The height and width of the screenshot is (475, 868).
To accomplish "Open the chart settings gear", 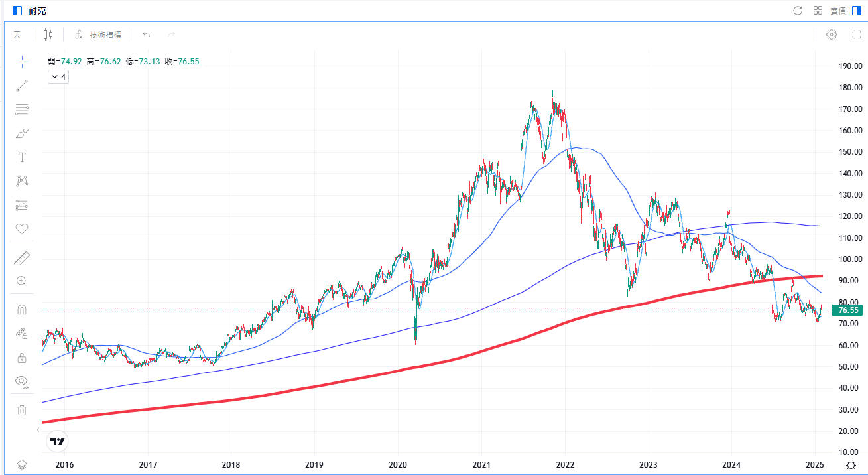I will tap(831, 34).
